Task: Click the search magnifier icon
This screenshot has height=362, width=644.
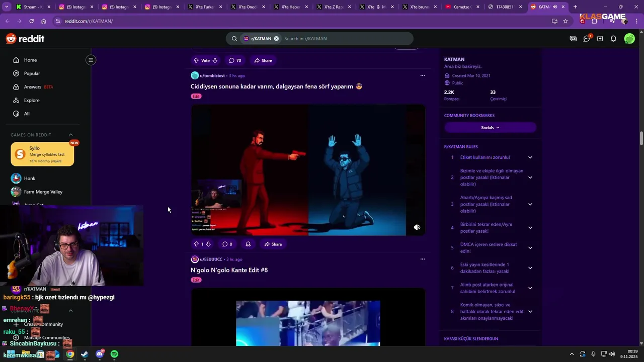Action: click(x=234, y=39)
